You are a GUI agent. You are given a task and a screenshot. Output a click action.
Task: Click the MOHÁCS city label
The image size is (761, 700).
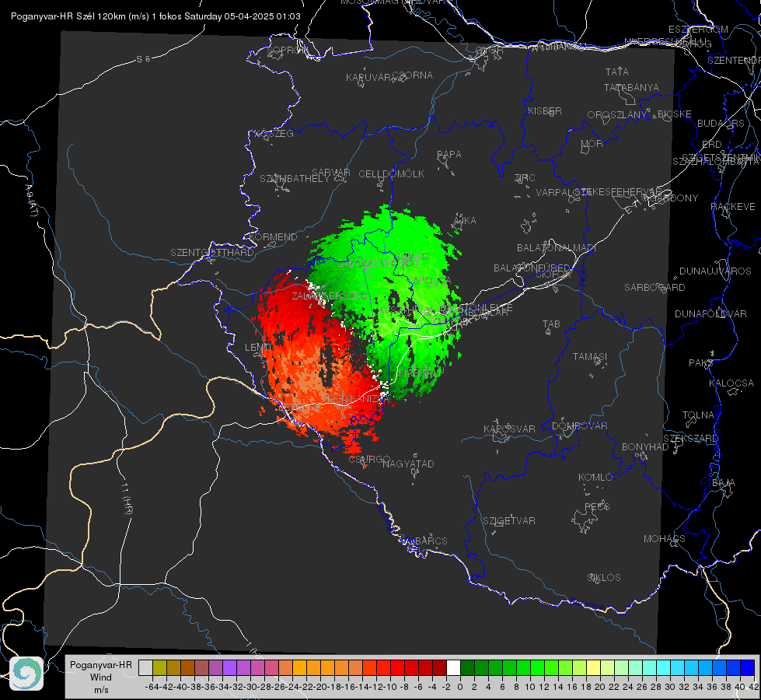[x=665, y=538]
